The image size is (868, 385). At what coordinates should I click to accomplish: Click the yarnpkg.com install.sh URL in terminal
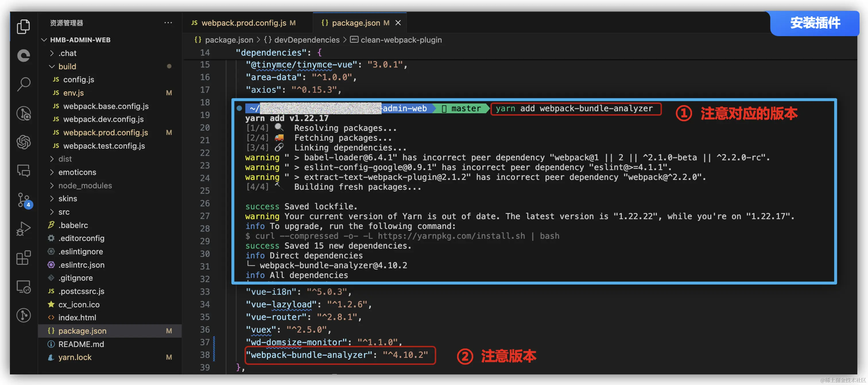[x=452, y=236]
